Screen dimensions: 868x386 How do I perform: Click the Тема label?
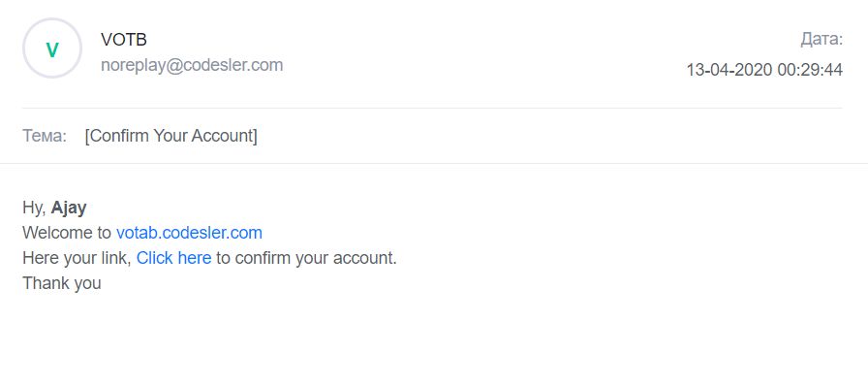coord(45,136)
